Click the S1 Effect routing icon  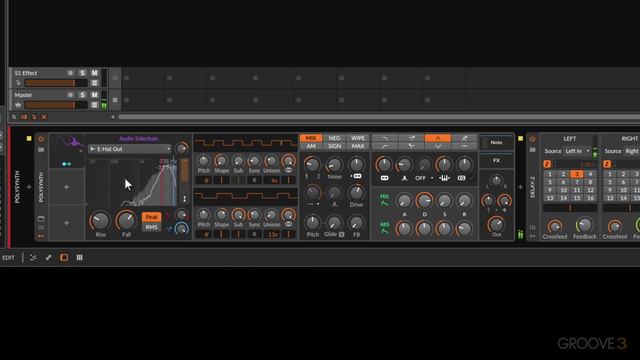tap(18, 83)
